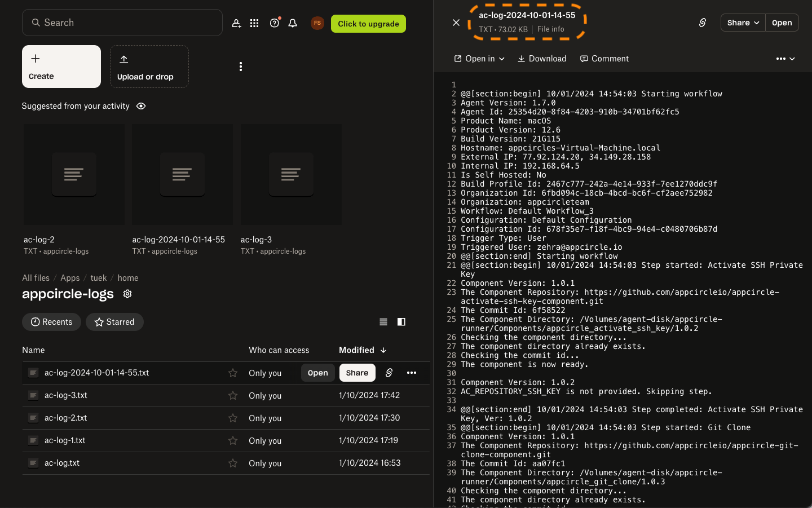The height and width of the screenshot is (508, 812).
Task: Star ac-log-2024-10-01-14-55.txt
Action: (x=233, y=373)
